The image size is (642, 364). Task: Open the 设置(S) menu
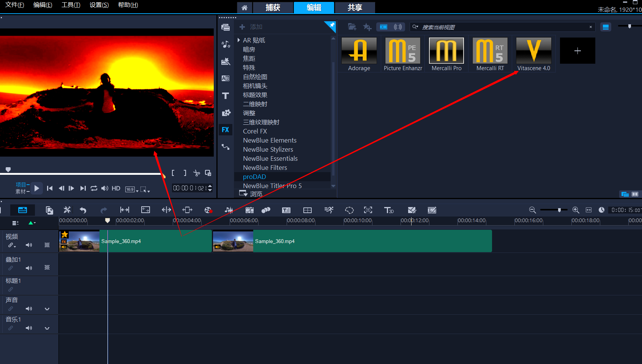click(x=99, y=5)
